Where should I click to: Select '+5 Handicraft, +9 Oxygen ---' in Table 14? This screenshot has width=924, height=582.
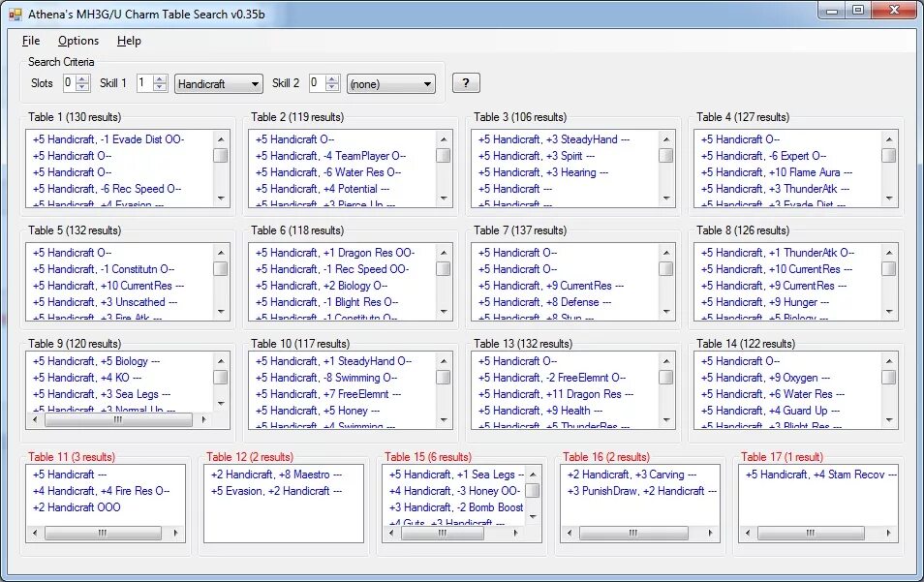765,378
